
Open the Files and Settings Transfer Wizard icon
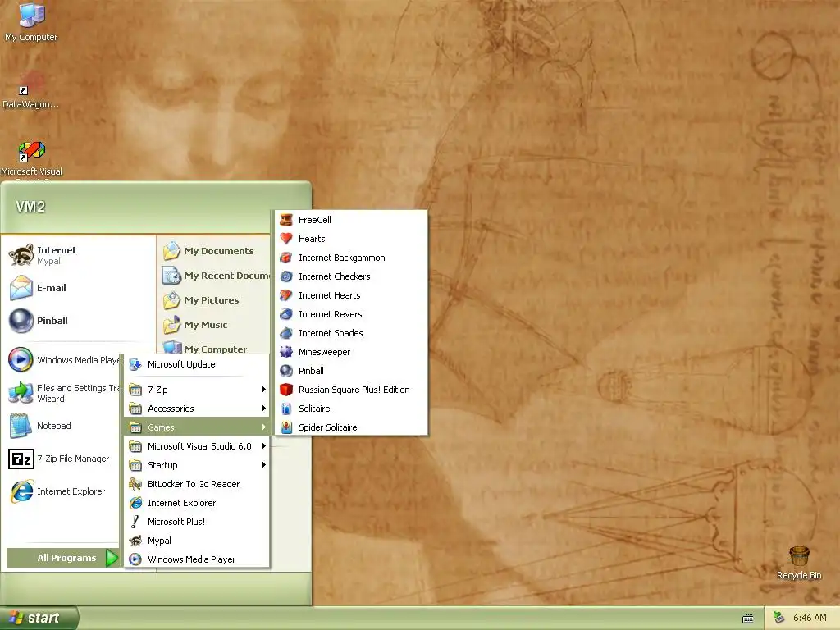point(21,393)
